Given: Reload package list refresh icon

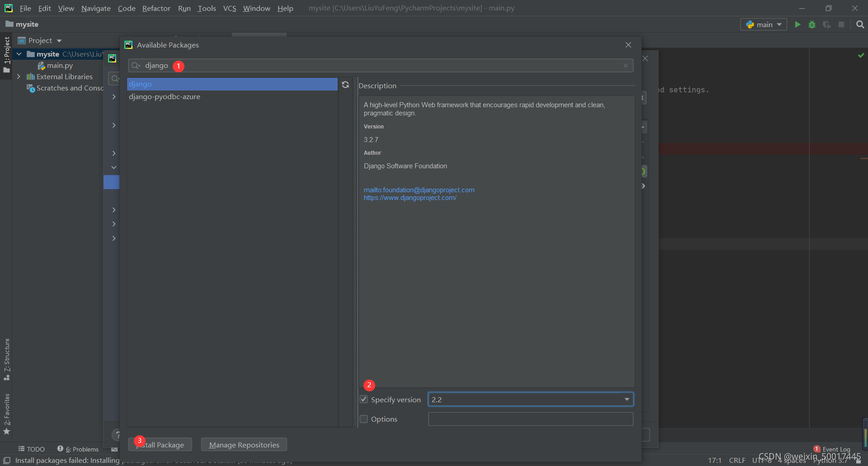Looking at the screenshot, I should click(x=345, y=85).
